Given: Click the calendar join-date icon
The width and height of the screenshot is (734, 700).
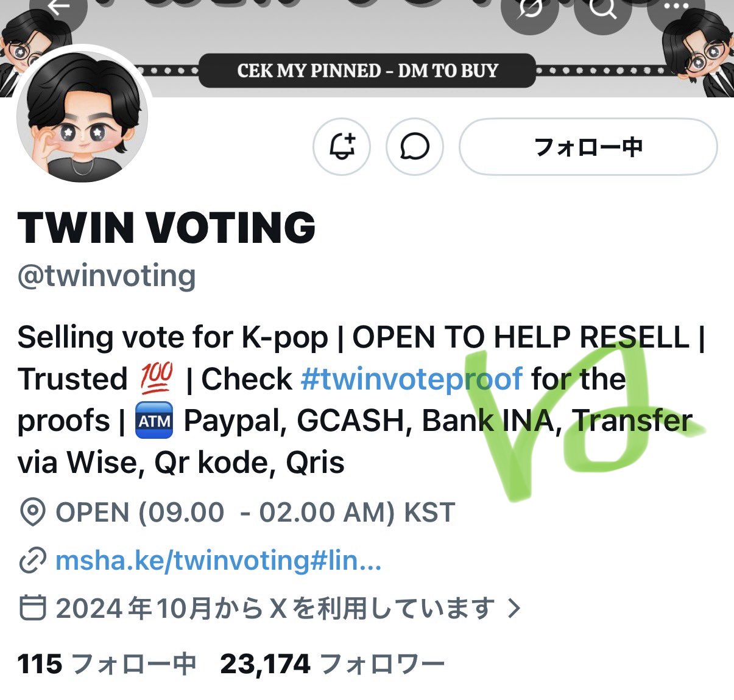Looking at the screenshot, I should (32, 607).
